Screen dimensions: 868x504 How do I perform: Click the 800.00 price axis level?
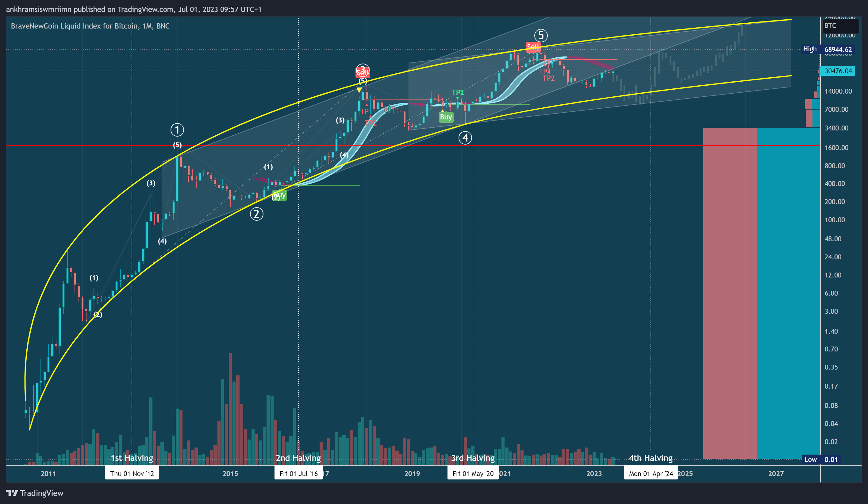[x=835, y=166]
